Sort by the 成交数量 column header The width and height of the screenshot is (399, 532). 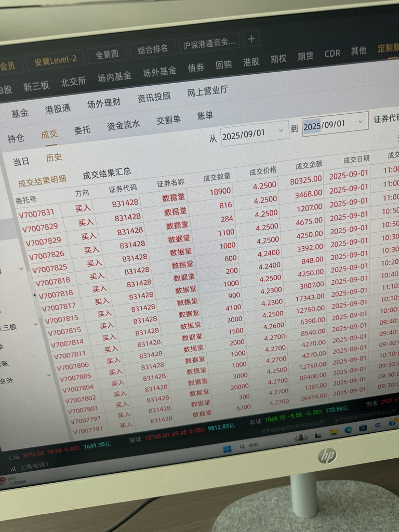click(217, 177)
